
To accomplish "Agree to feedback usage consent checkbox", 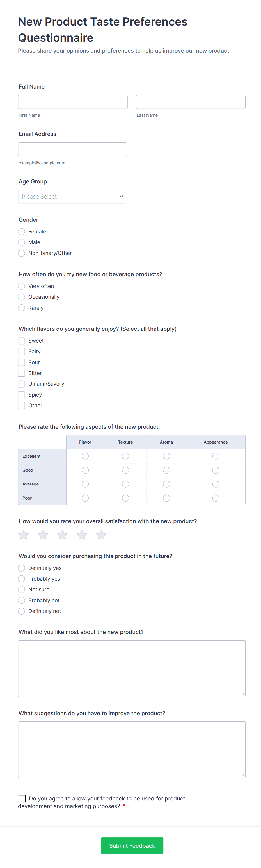I will point(22,798).
